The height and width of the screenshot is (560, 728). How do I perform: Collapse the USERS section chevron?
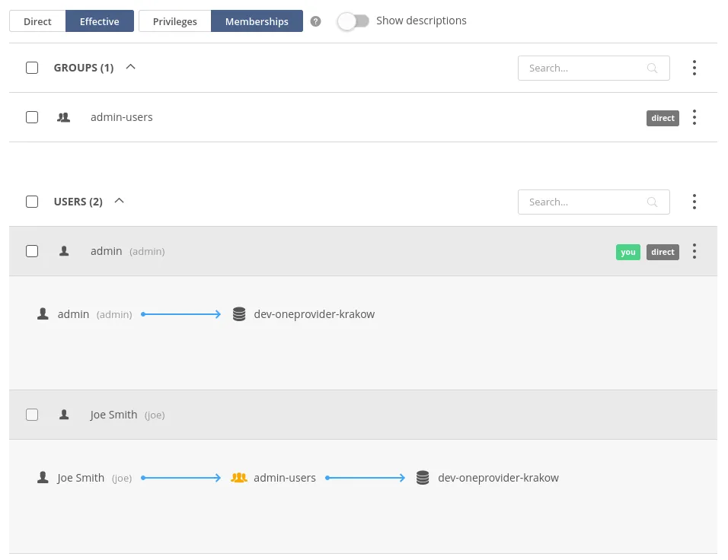tap(119, 201)
